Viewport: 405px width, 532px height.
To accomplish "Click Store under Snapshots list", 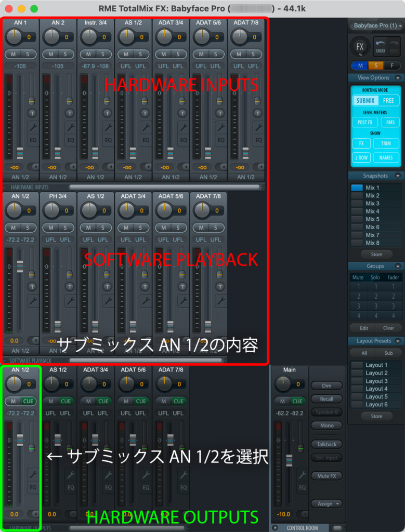I will [376, 255].
